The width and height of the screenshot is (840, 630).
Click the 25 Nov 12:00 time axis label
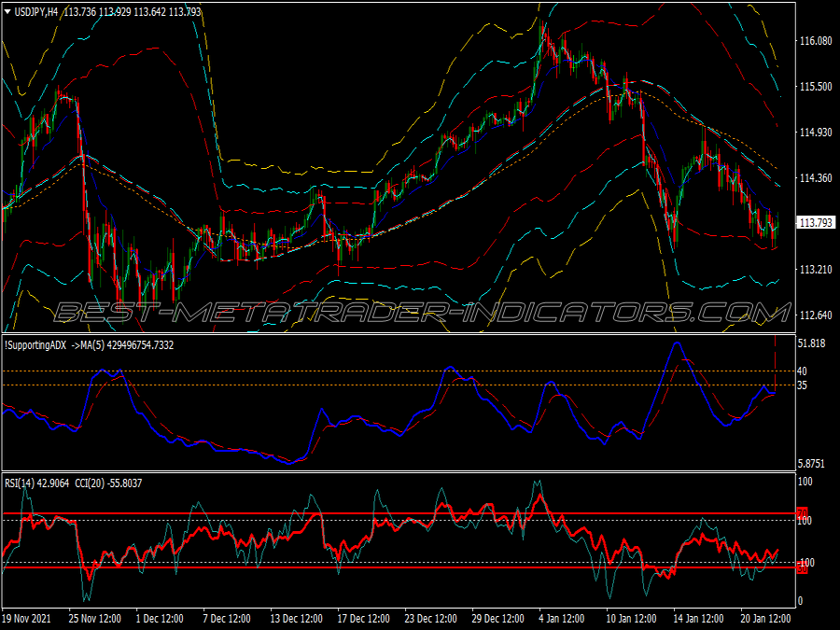(x=95, y=618)
